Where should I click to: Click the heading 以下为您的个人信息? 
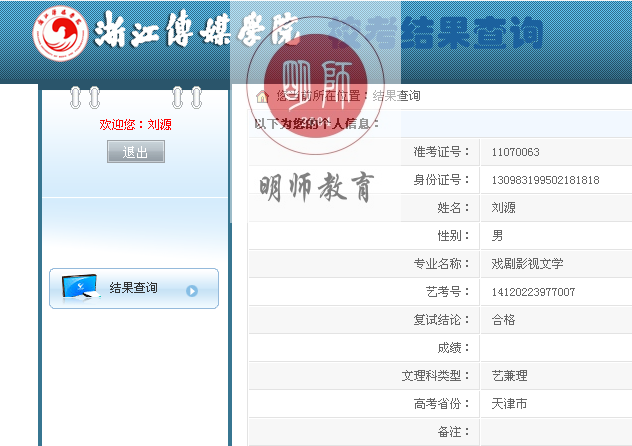[x=317, y=123]
